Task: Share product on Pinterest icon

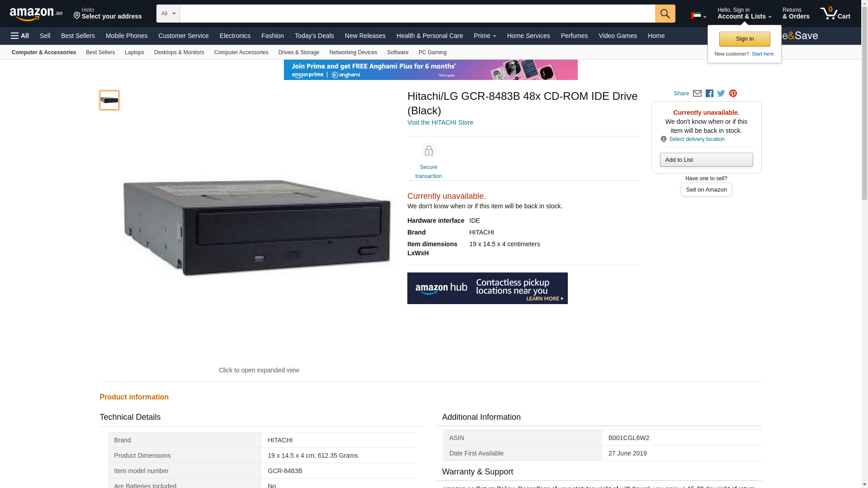Action: pyautogui.click(x=733, y=94)
